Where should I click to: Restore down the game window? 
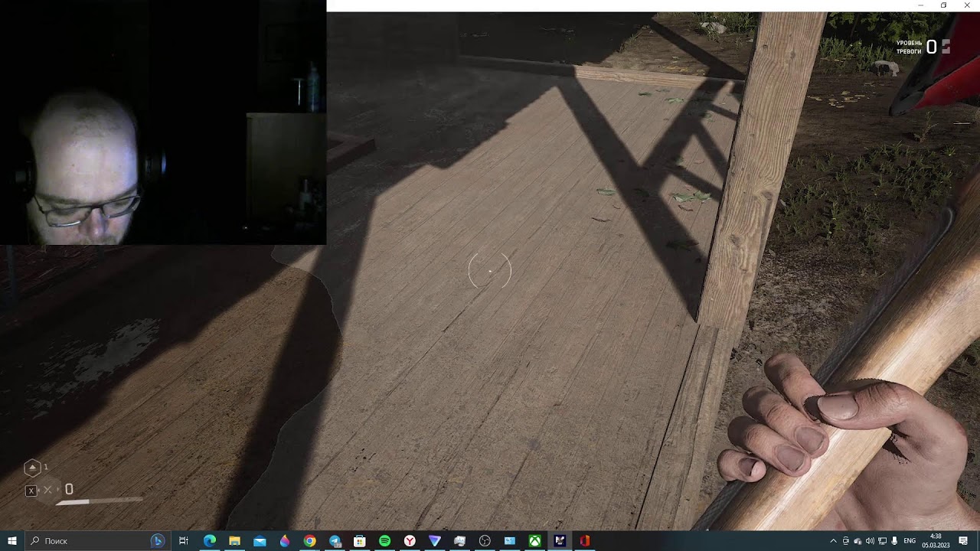[944, 5]
